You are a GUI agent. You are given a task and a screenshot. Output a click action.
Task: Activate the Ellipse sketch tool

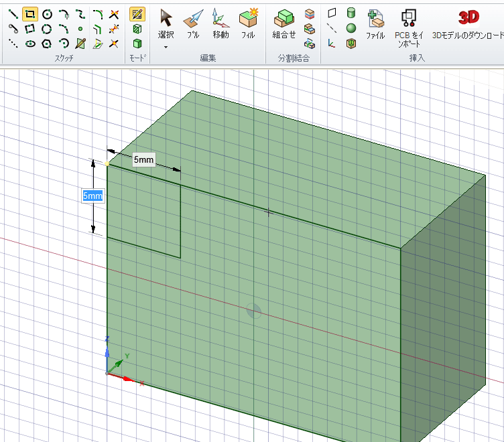(30, 44)
